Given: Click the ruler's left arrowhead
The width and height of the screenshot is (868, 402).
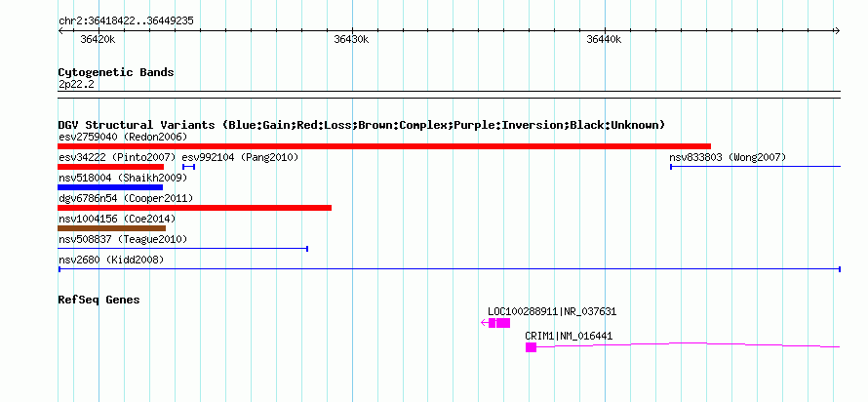Looking at the screenshot, I should click(60, 30).
